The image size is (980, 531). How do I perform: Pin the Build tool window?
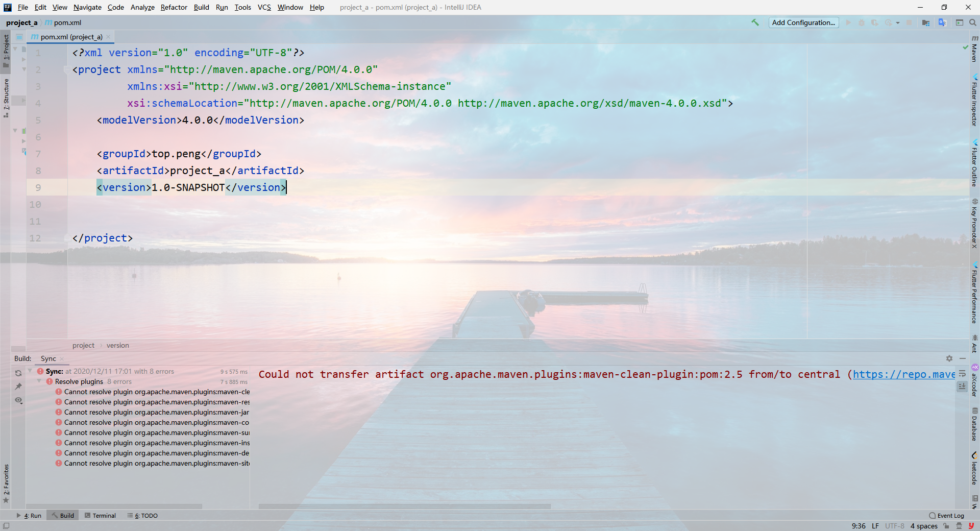click(x=18, y=387)
